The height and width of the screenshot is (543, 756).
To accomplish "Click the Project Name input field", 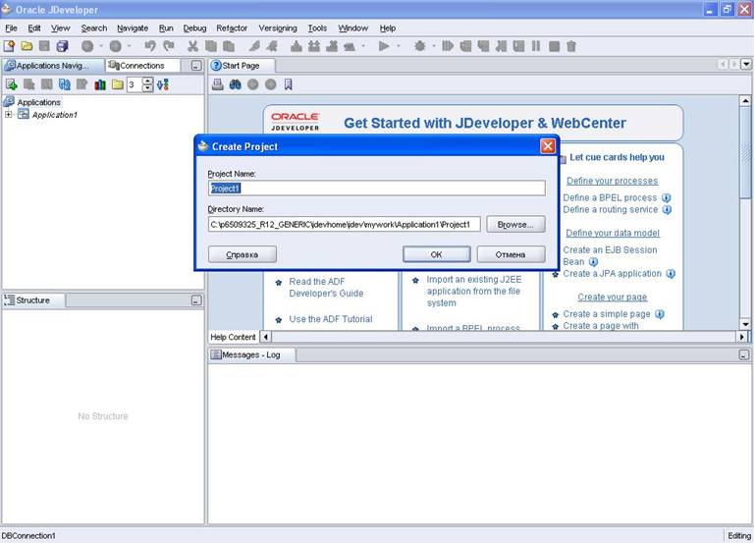I will click(x=377, y=189).
